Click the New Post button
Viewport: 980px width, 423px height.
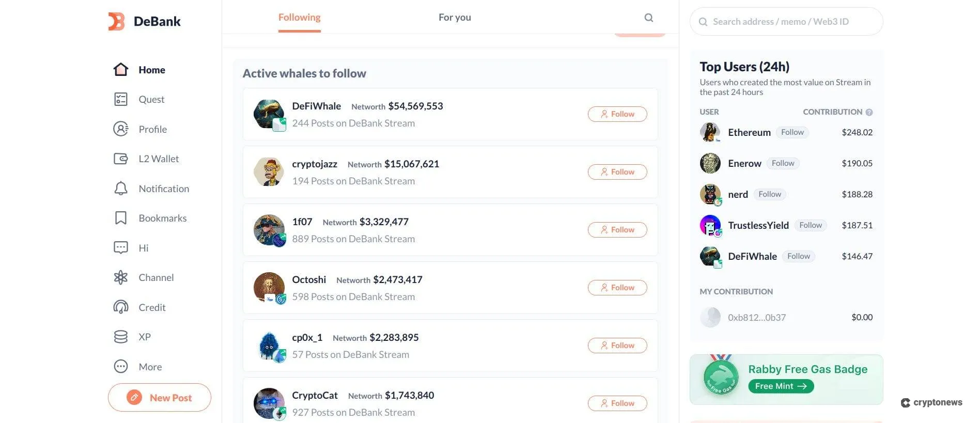click(x=159, y=397)
